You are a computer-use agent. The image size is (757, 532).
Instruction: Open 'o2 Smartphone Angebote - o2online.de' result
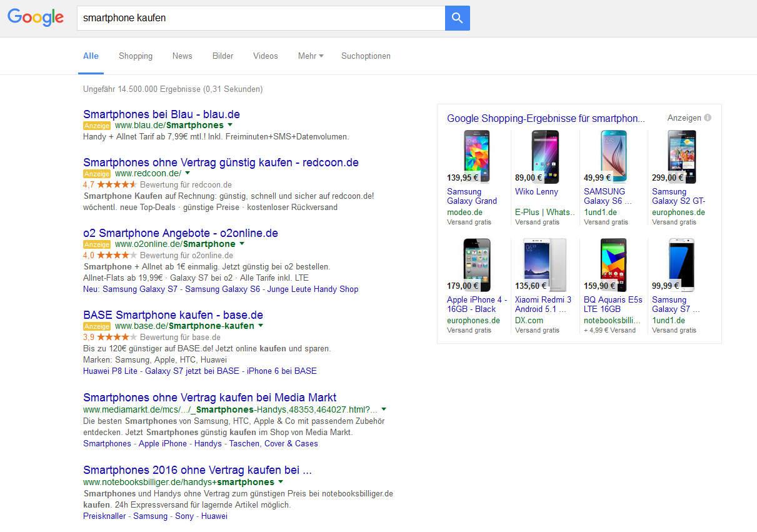click(181, 233)
